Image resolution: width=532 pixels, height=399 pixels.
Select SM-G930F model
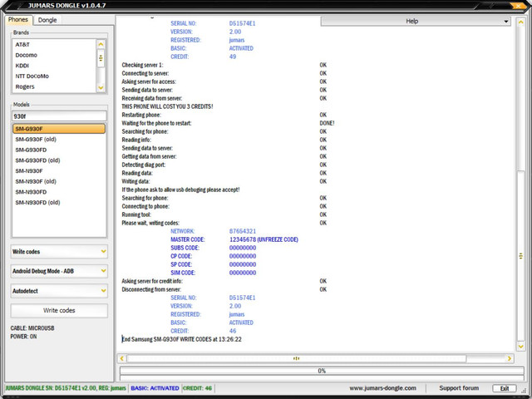59,129
